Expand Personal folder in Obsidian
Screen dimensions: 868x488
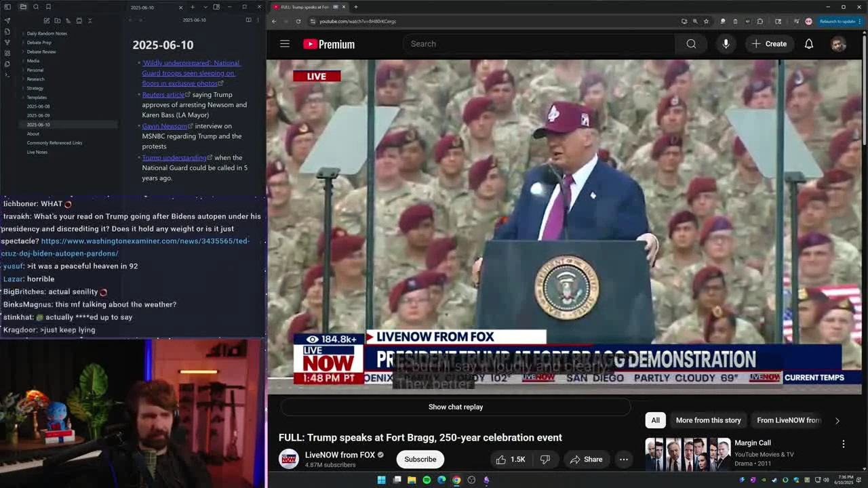click(35, 70)
